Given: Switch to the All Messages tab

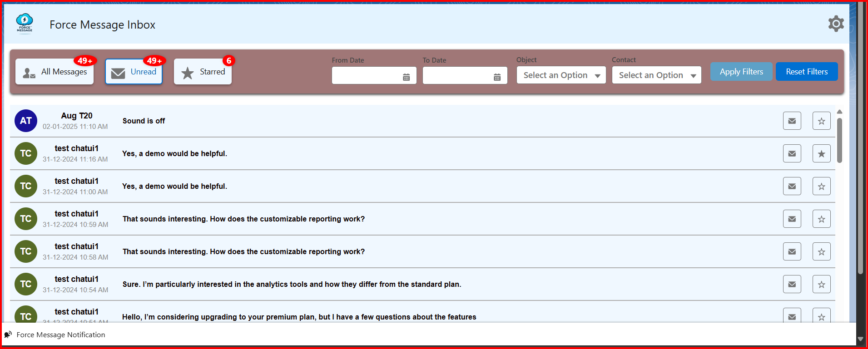Looking at the screenshot, I should [x=55, y=72].
